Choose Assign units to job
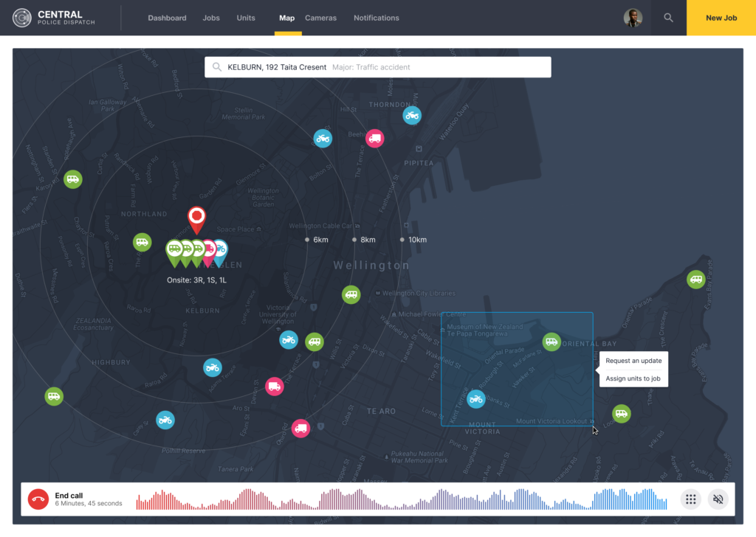Screen dimensions: 756x537 [x=632, y=378]
